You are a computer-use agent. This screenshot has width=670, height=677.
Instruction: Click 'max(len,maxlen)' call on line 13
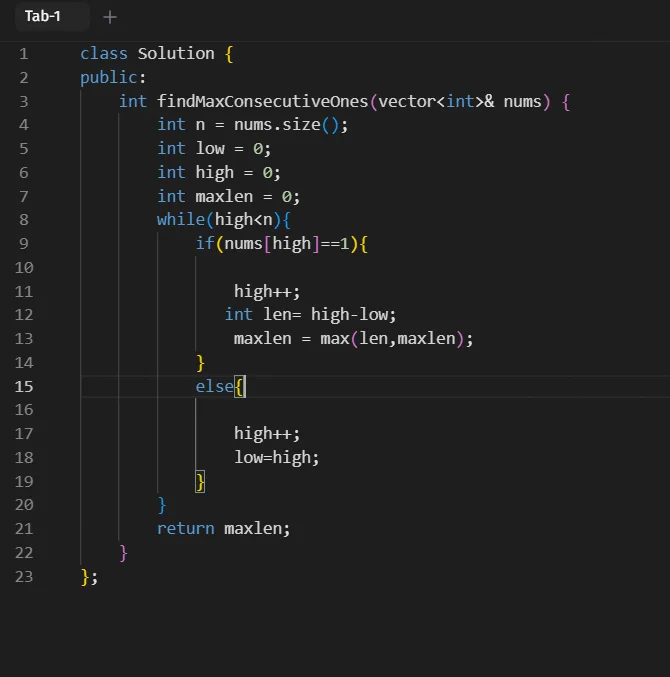pos(392,338)
